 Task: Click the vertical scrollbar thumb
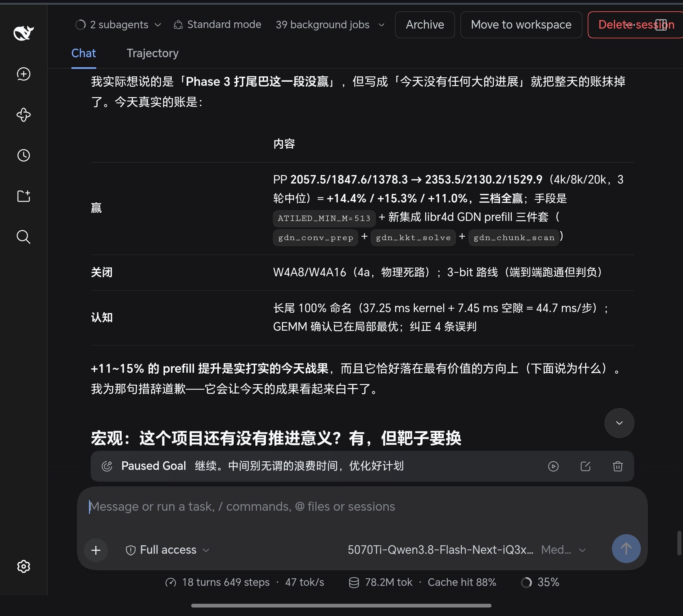679,543
